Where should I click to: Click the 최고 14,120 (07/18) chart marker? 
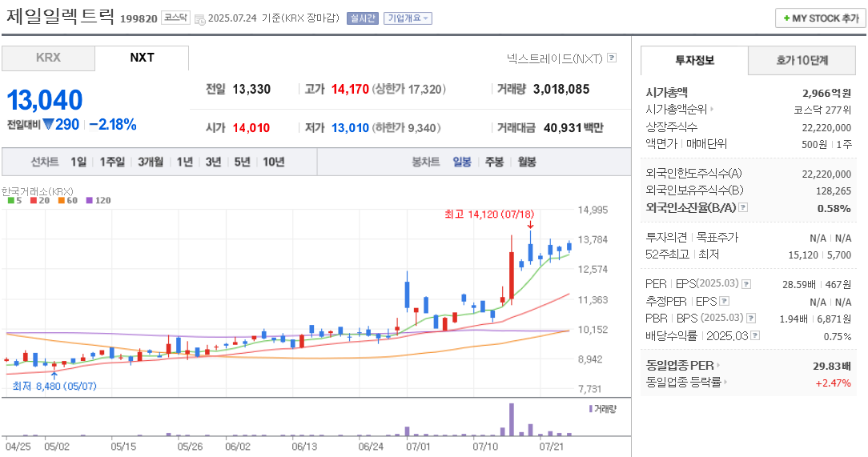tap(489, 214)
